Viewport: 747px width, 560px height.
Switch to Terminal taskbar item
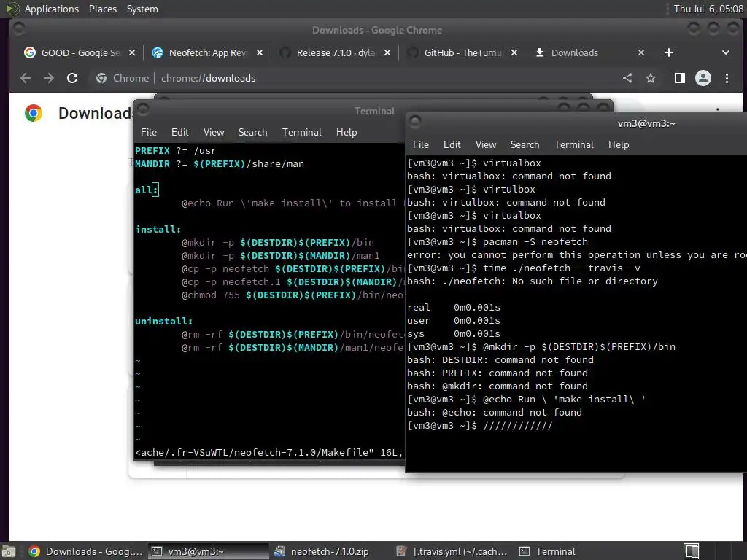coord(548,551)
